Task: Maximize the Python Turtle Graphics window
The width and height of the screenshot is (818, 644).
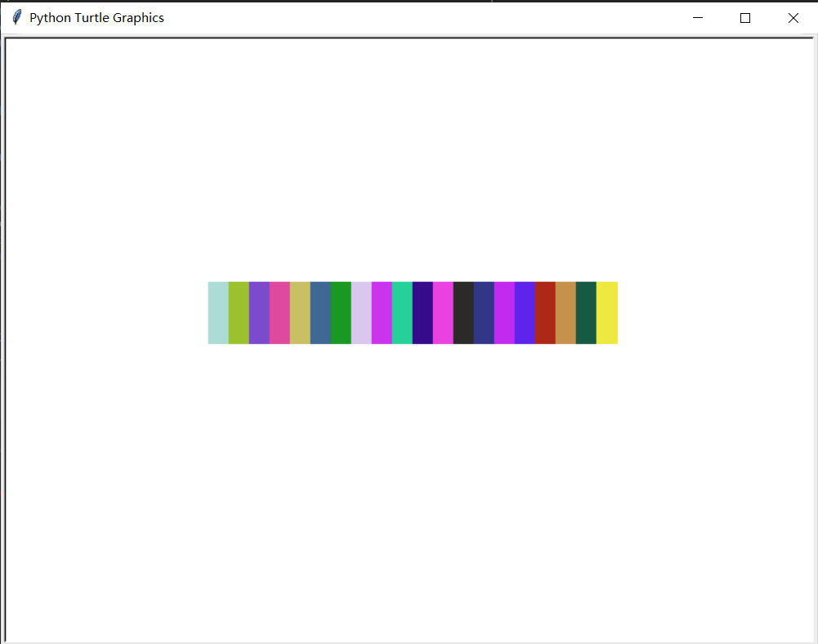Action: (x=745, y=18)
